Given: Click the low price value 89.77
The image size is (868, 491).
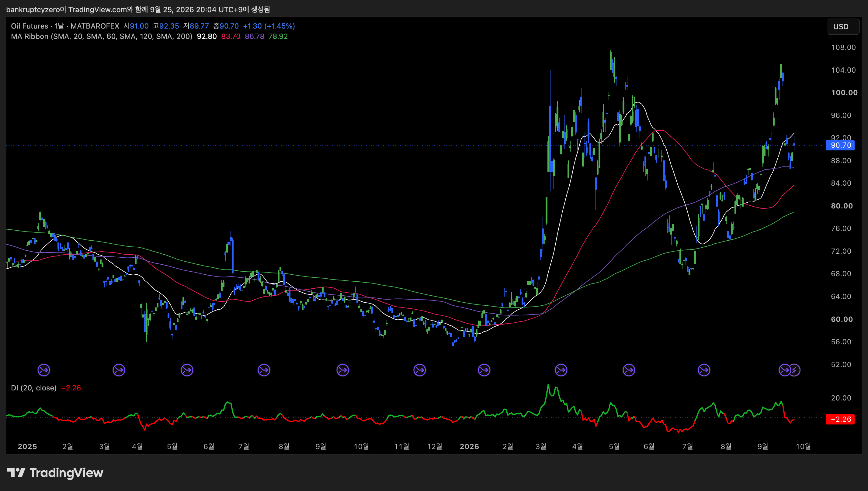Looking at the screenshot, I should (199, 26).
